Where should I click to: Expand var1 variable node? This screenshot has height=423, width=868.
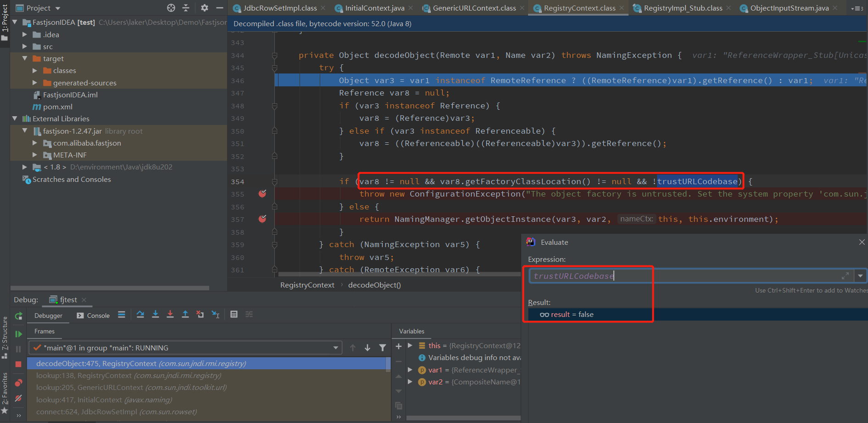[x=410, y=370]
